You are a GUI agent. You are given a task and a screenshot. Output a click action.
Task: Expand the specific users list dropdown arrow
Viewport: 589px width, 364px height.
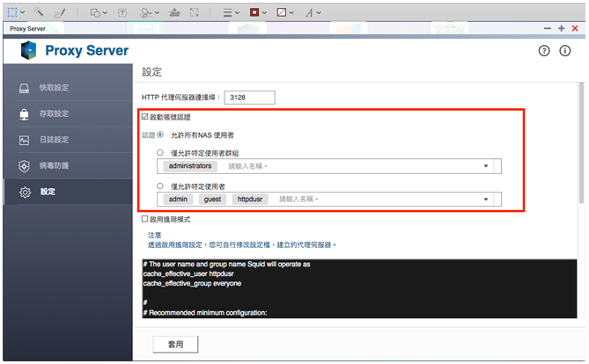pos(486,200)
